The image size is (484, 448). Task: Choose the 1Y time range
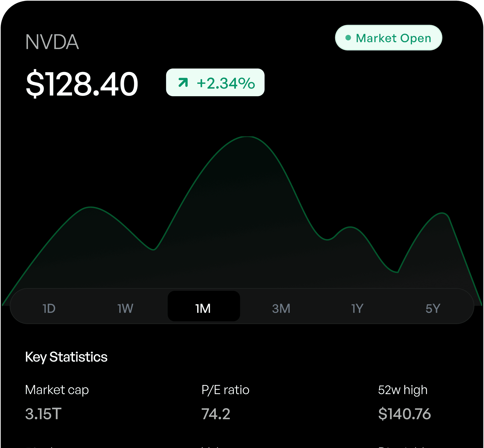(357, 309)
